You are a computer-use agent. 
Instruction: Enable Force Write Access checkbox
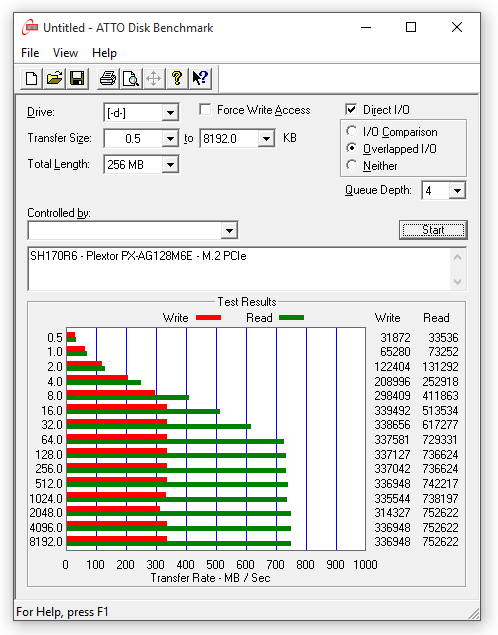point(205,110)
